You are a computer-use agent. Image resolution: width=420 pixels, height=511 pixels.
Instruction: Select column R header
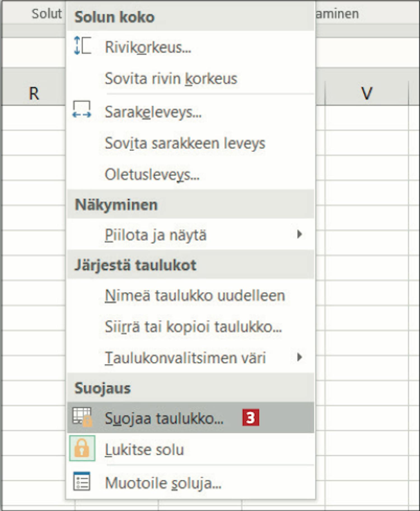[34, 93]
